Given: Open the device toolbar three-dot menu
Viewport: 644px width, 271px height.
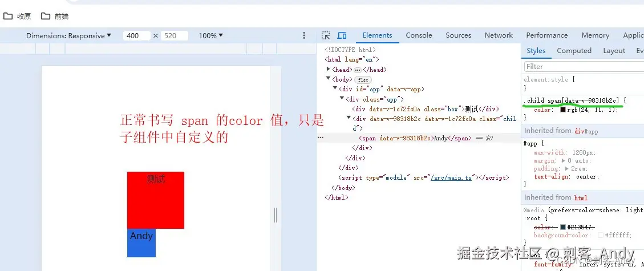Looking at the screenshot, I should click(x=304, y=36).
